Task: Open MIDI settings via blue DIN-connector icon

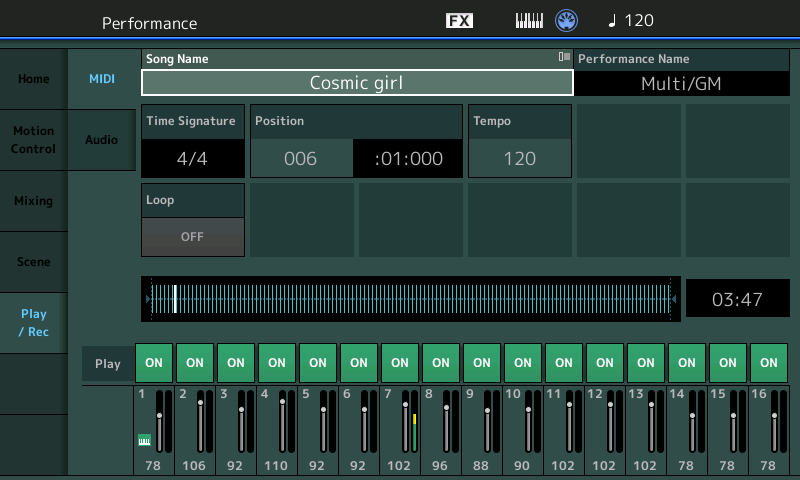Action: point(568,21)
